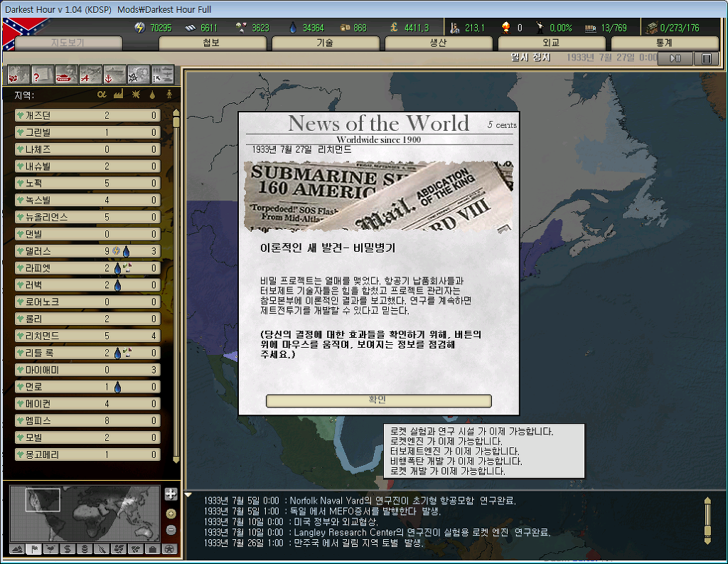Show land units with the tank icon
728x564 pixels.
coord(67,75)
